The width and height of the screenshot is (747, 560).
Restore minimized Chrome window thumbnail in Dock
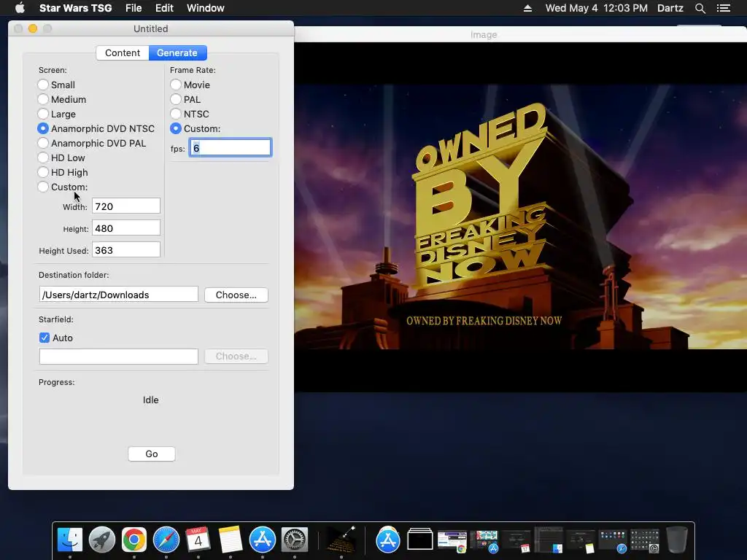(452, 541)
